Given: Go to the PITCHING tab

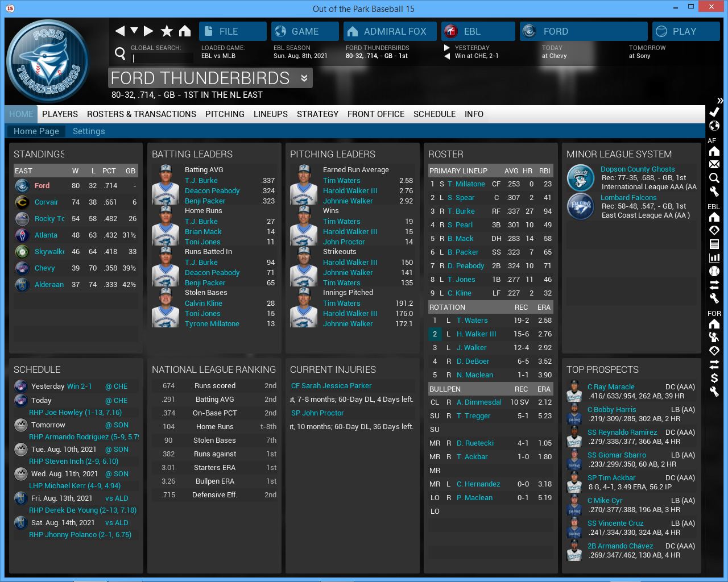Looking at the screenshot, I should coord(225,114).
